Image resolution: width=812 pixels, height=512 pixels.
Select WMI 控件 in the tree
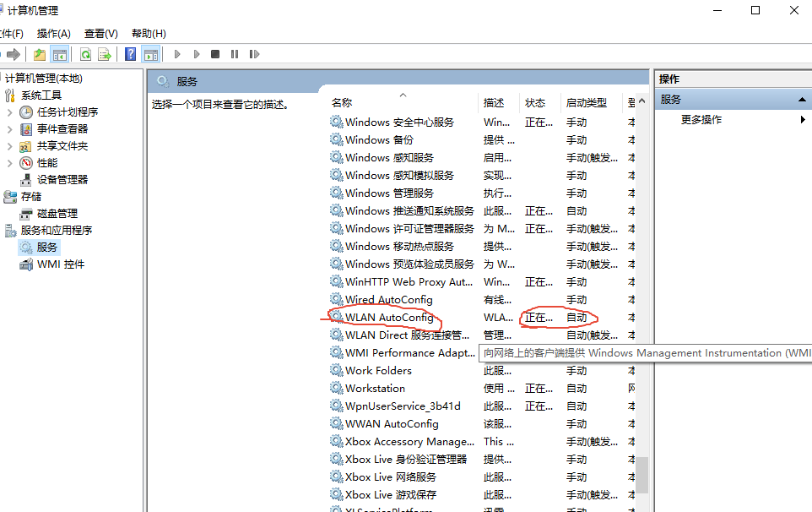click(x=61, y=264)
